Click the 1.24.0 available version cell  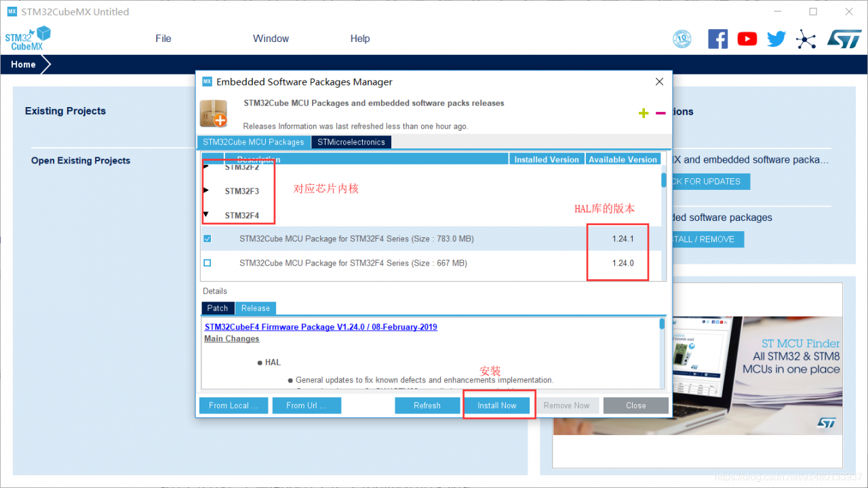point(623,263)
